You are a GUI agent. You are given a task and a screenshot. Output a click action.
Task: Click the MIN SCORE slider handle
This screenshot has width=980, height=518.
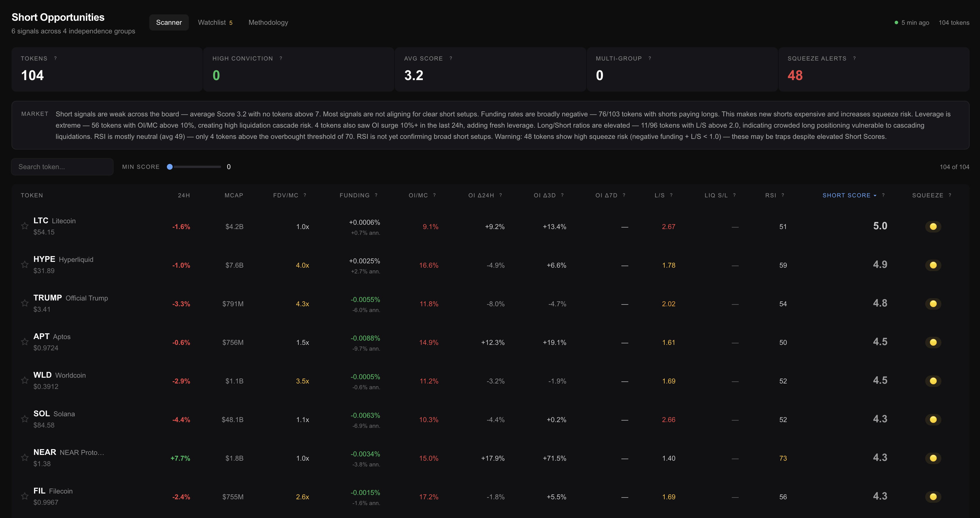coord(170,167)
